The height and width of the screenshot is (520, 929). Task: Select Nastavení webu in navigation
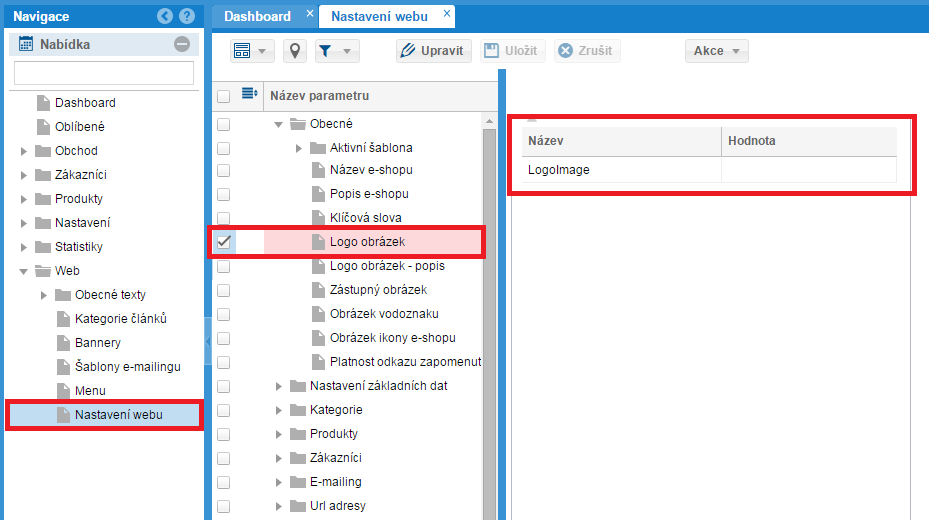tap(104, 415)
